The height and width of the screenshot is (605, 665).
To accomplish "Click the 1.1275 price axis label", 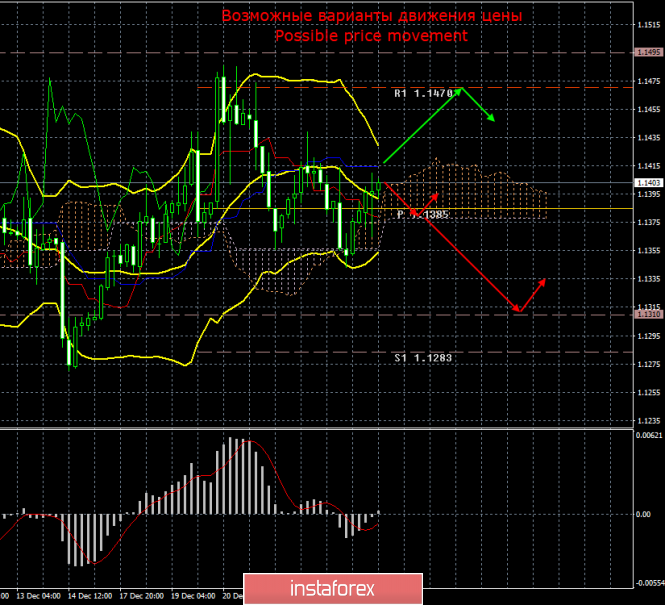I will [649, 364].
